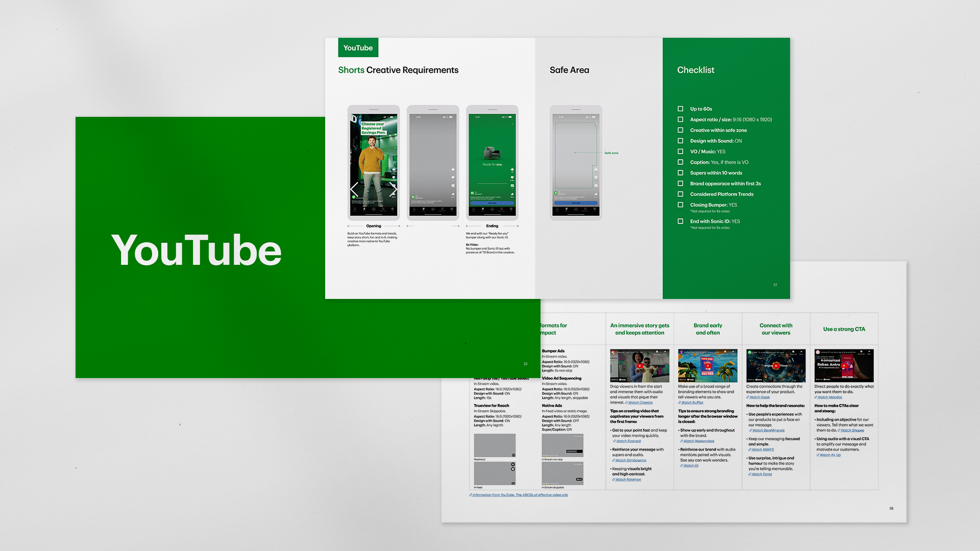Select the "Use a strong CTA" column header
This screenshot has width=980, height=551.
[844, 329]
